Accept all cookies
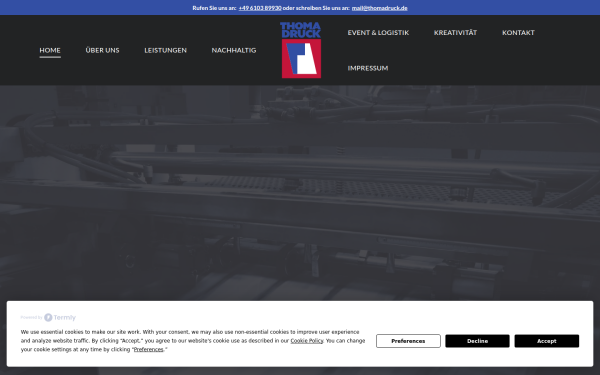This screenshot has width=600, height=375. (x=546, y=341)
